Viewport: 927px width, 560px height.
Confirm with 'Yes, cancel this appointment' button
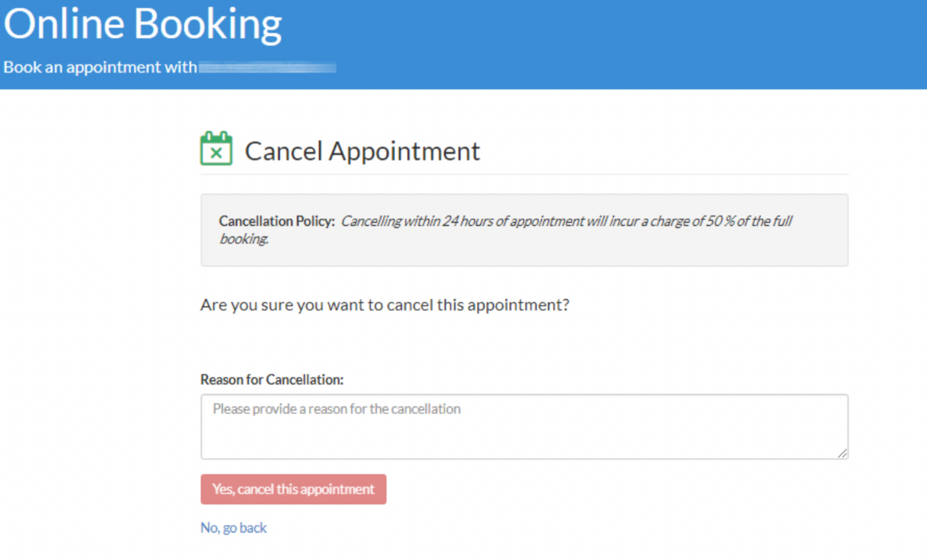click(293, 489)
